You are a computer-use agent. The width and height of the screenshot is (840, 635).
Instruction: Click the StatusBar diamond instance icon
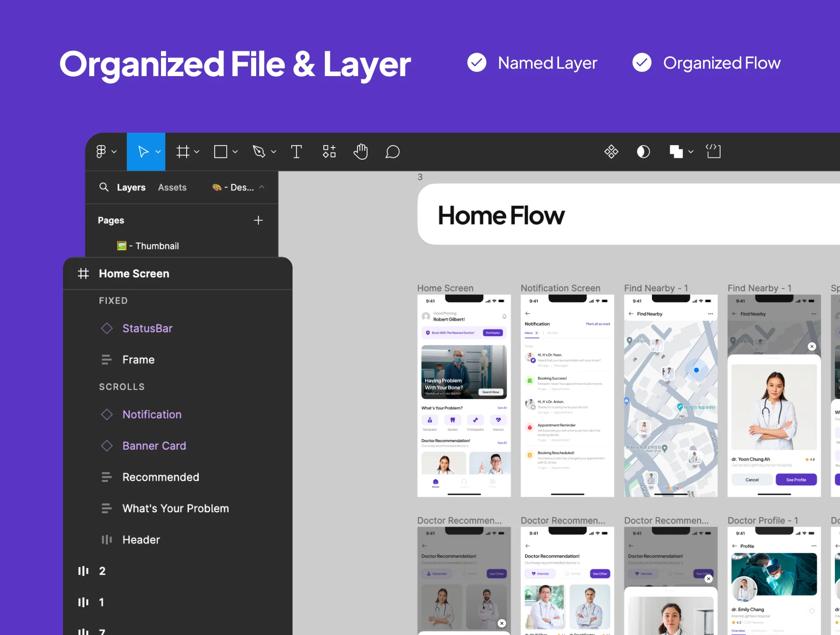click(107, 328)
